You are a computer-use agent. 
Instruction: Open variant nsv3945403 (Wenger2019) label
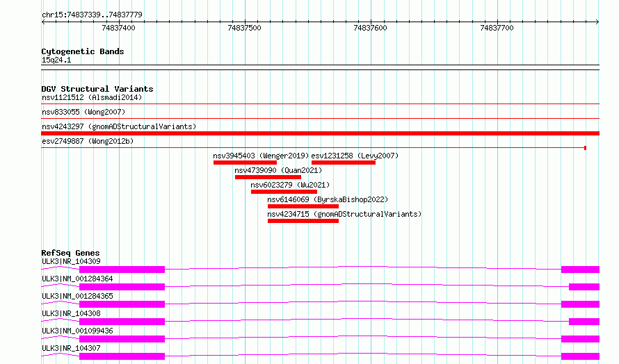pos(261,156)
